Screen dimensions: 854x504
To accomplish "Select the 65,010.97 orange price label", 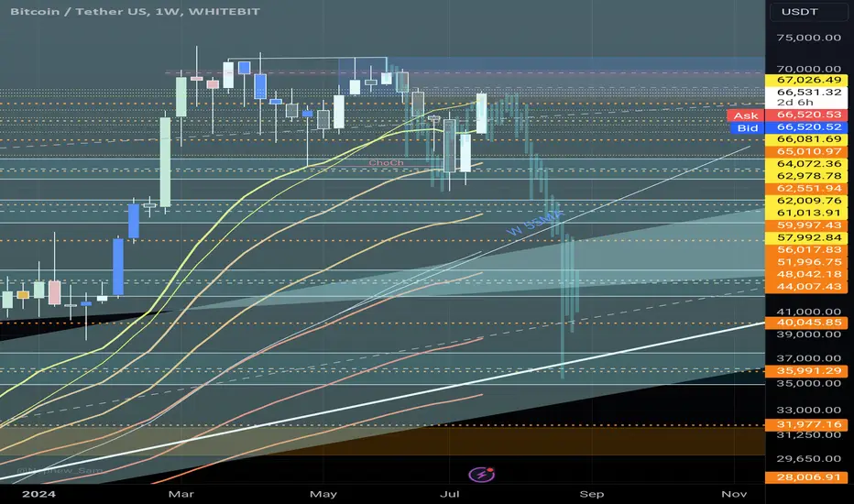I will click(x=806, y=151).
